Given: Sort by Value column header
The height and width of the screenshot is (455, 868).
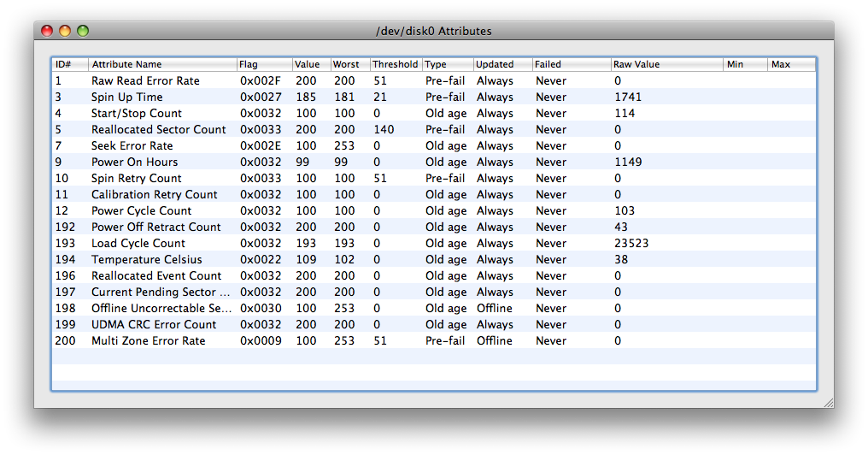Looking at the screenshot, I should (x=311, y=64).
